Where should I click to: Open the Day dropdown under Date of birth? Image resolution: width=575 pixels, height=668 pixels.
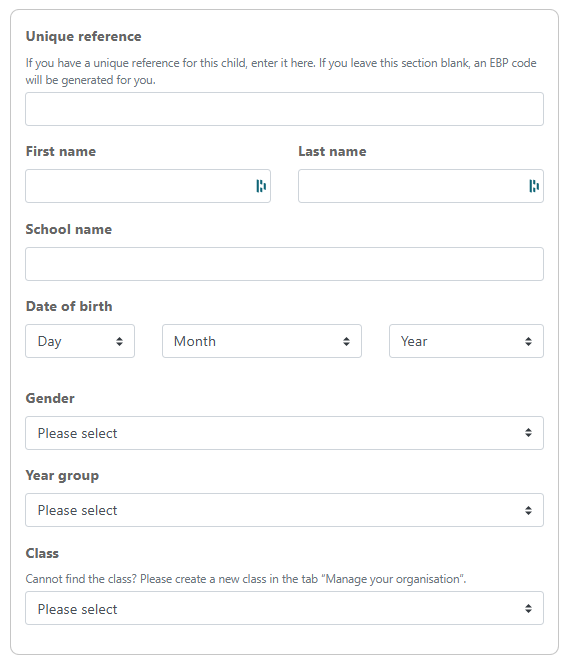point(80,341)
